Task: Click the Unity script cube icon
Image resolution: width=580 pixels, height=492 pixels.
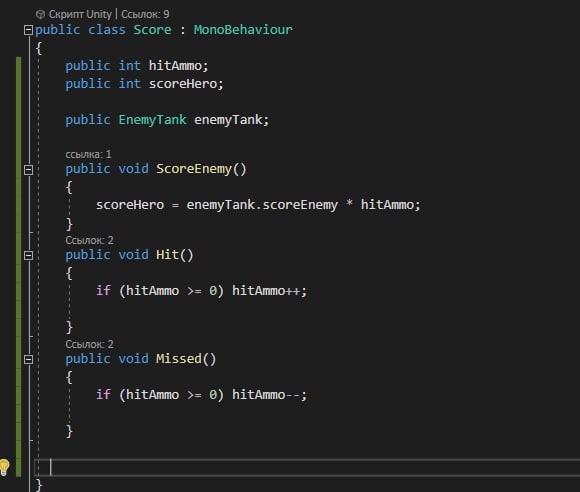Action: (40, 14)
